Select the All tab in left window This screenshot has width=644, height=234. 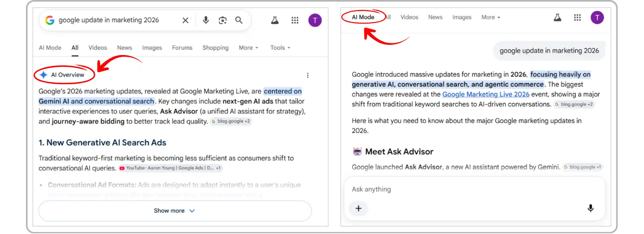click(x=75, y=48)
